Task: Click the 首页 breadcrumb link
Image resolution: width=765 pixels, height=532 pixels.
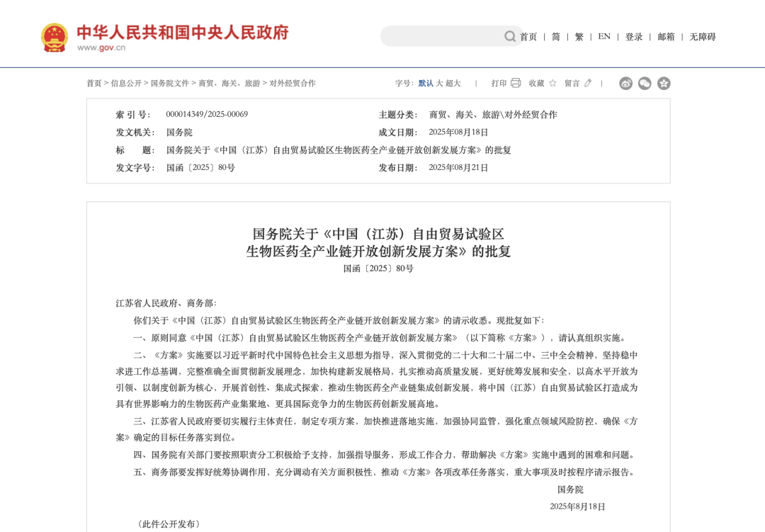Action: [94, 84]
